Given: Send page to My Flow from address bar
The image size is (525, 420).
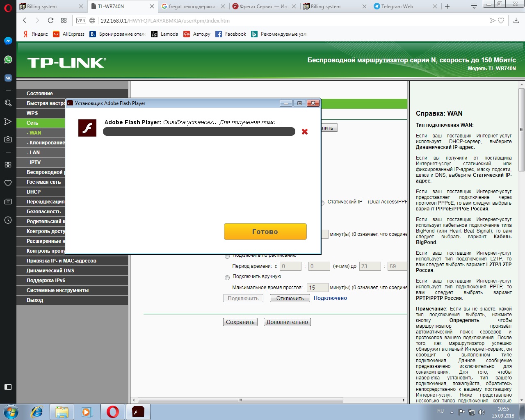Looking at the screenshot, I should point(493,21).
